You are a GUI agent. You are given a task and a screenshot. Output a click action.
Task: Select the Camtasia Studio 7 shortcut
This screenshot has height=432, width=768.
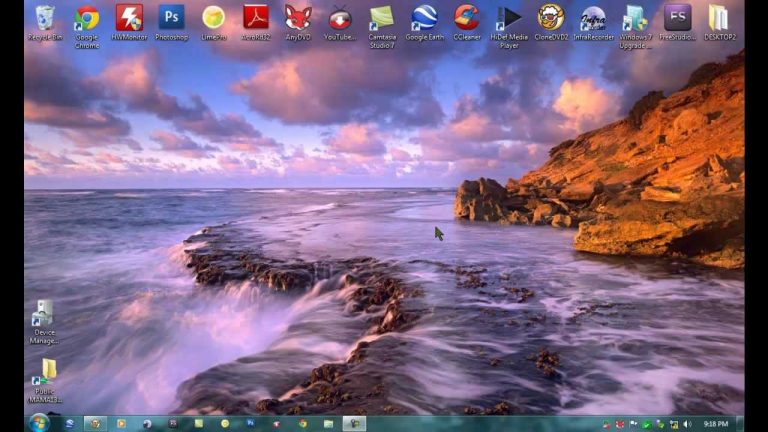382,26
